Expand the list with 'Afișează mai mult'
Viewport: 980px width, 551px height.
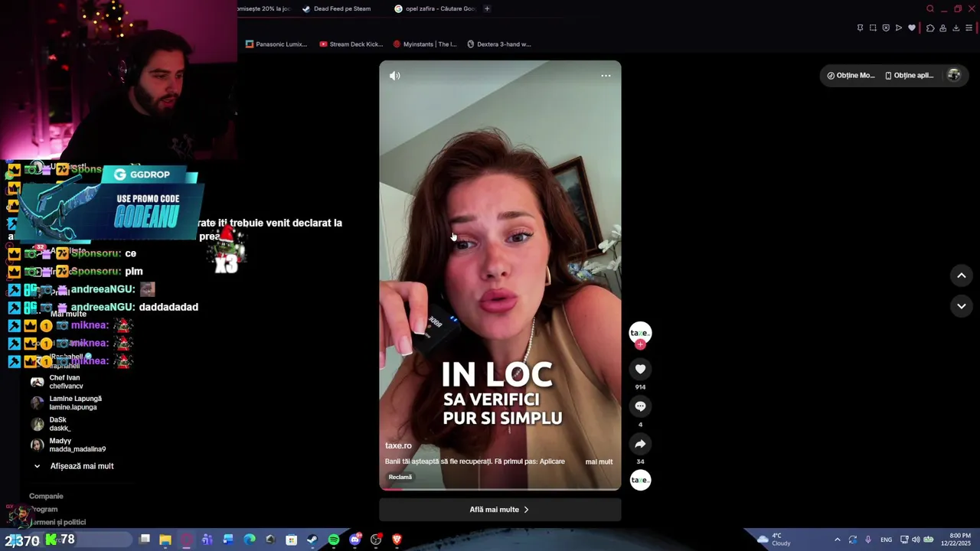[73, 466]
